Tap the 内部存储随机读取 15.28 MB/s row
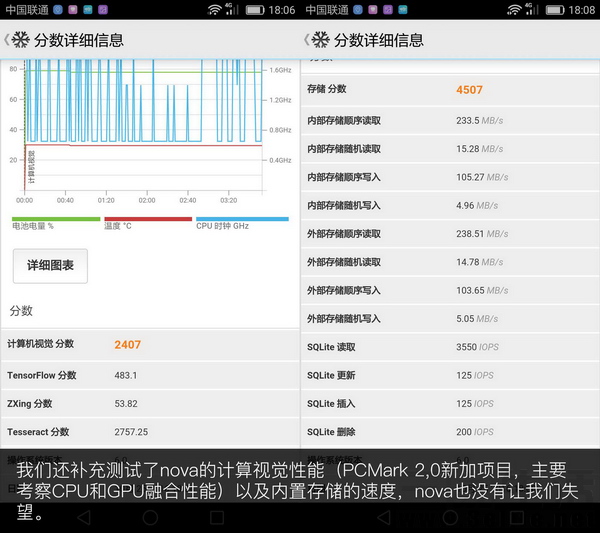The width and height of the screenshot is (600, 533). tap(450, 149)
